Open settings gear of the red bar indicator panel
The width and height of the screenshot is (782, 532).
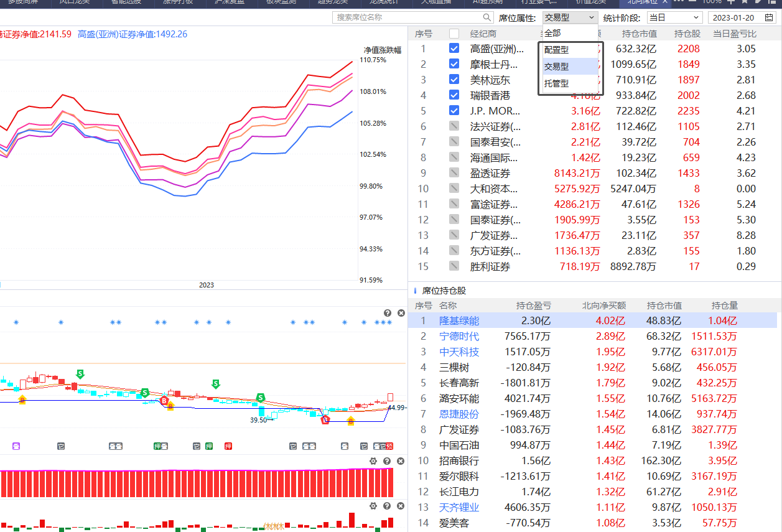(x=373, y=461)
